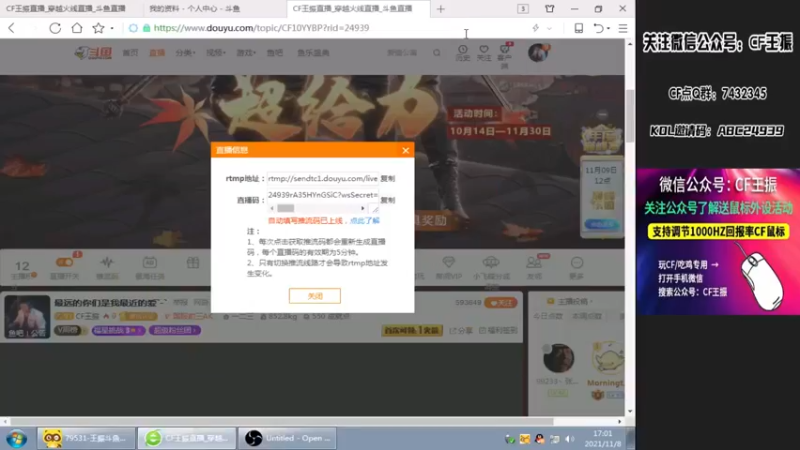800x450 pixels.
Task: Open a new browser tab
Action: [441, 9]
